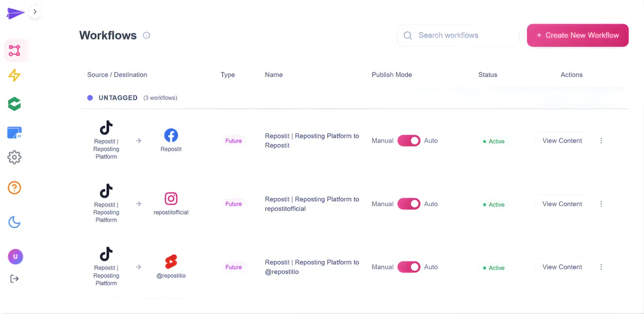
Task: Click TikTok source icon in Instagram workflow row
Action: click(106, 191)
